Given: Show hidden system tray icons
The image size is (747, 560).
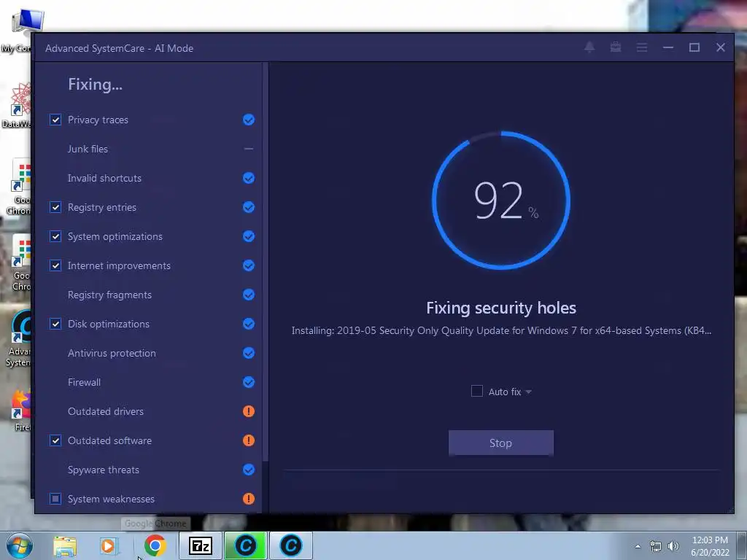Looking at the screenshot, I should pyautogui.click(x=638, y=546).
